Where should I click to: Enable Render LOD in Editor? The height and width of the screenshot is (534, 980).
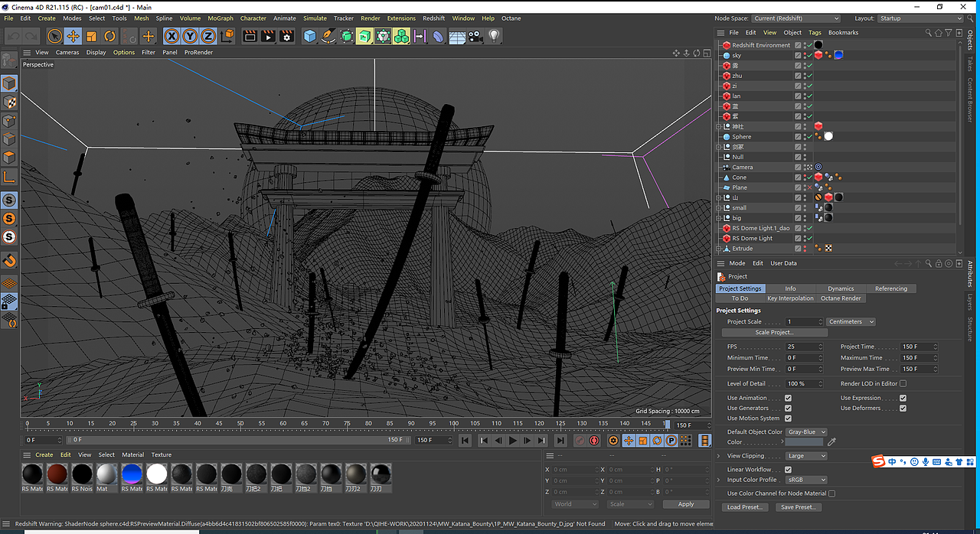pyautogui.click(x=903, y=384)
